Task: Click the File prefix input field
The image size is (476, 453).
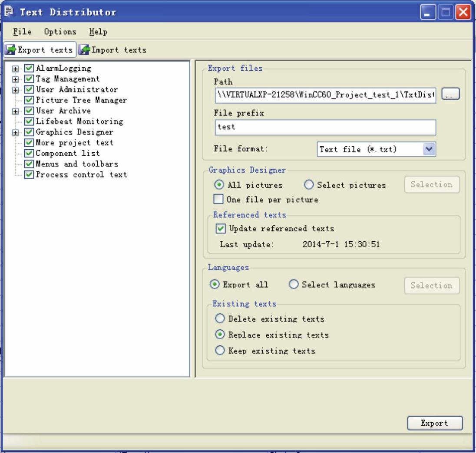Action: click(325, 127)
